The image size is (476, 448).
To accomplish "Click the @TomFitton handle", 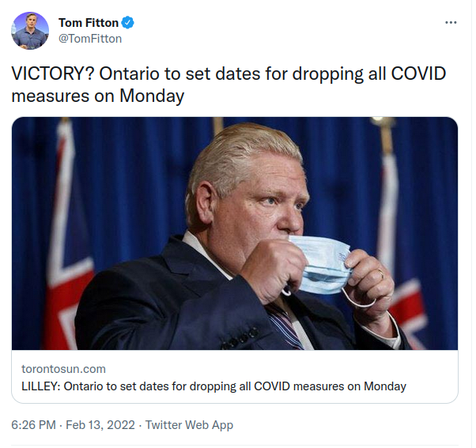I will coord(90,38).
